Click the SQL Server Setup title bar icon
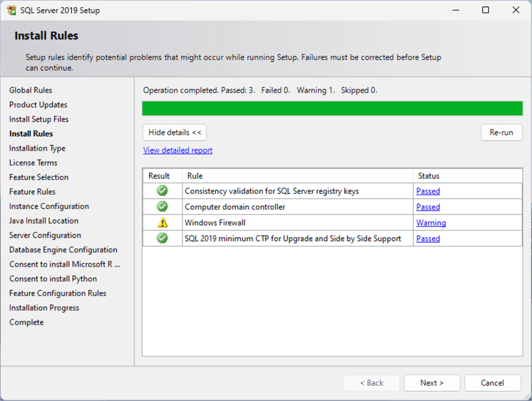532x401 pixels. pyautogui.click(x=11, y=10)
